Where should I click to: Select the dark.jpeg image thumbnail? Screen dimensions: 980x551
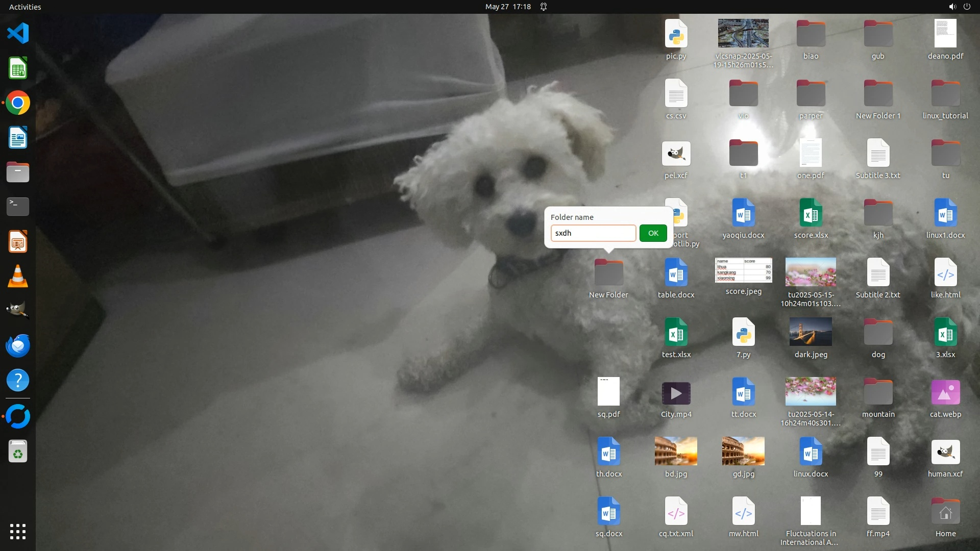[811, 332]
